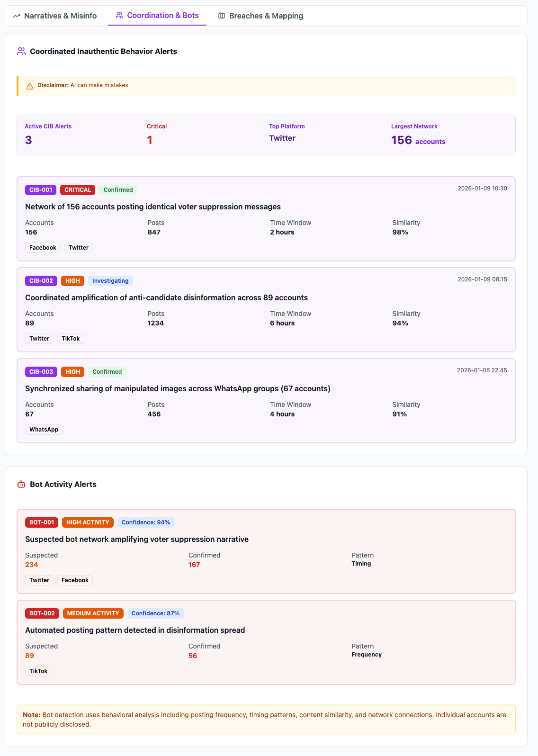Click the MEDIUM ACTIVITY badge
Viewport: 538px width, 756px height.
[93, 613]
